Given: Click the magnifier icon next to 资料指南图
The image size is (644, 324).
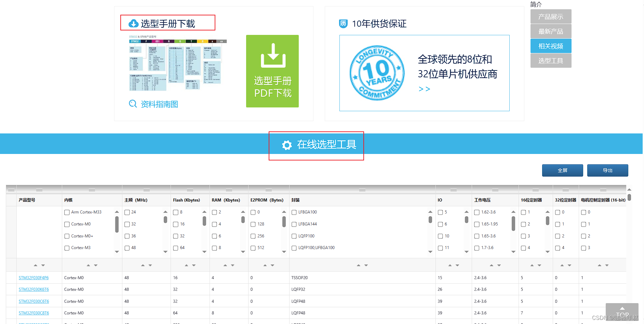Looking at the screenshot, I should (133, 104).
